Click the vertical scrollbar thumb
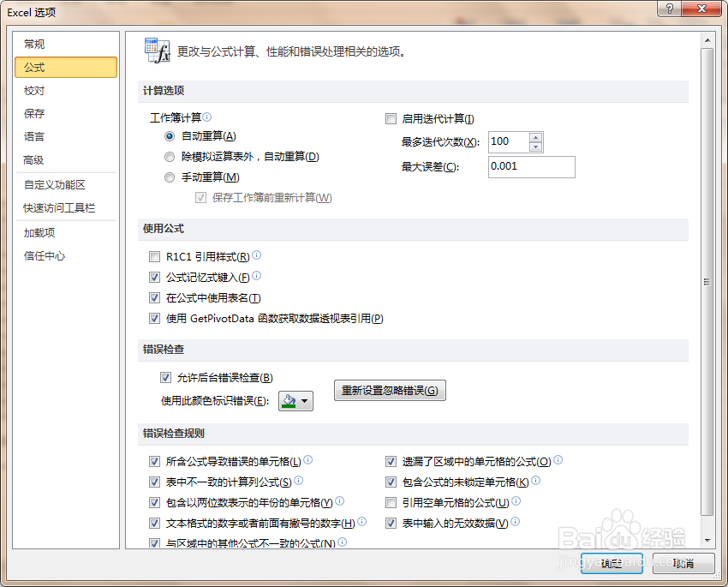The width and height of the screenshot is (728, 587). pyautogui.click(x=707, y=282)
